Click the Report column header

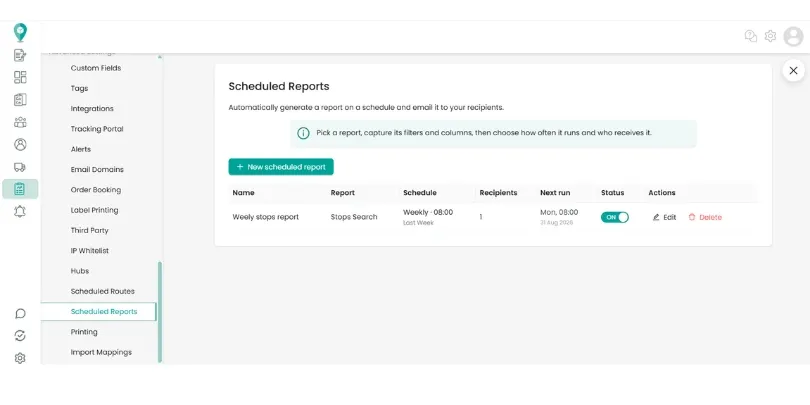(x=342, y=193)
